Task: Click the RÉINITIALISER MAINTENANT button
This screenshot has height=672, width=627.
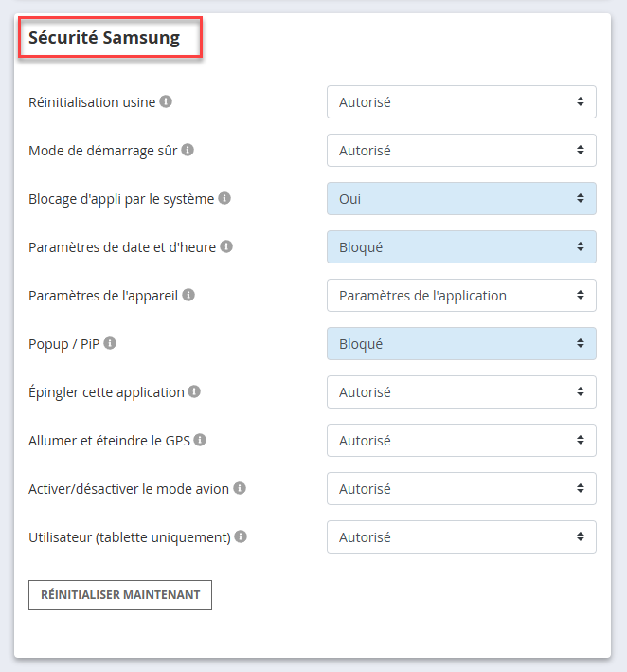Action: 120,595
